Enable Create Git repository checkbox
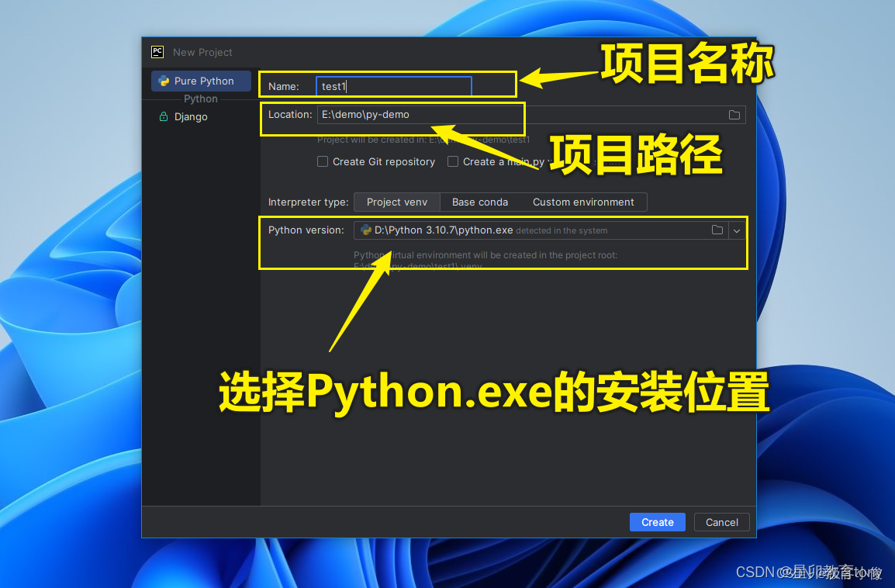The width and height of the screenshot is (895, 588). 323,161
